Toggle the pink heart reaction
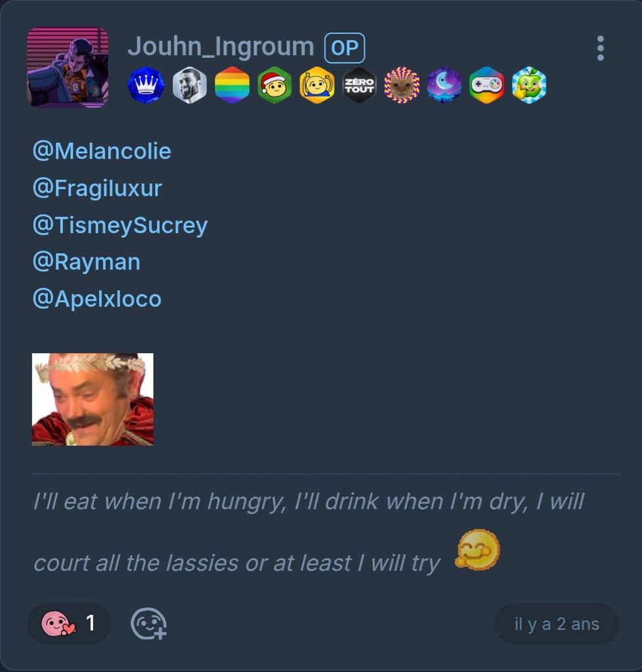 (x=68, y=623)
